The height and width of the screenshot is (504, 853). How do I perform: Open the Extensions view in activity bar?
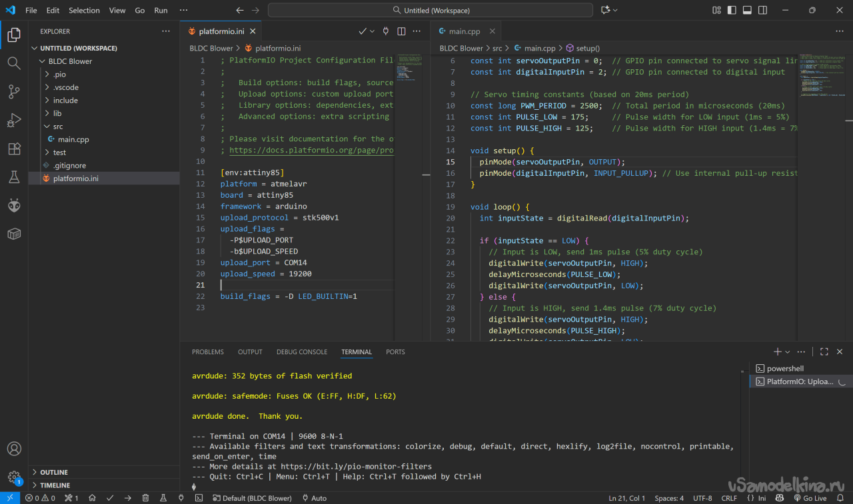pos(14,148)
